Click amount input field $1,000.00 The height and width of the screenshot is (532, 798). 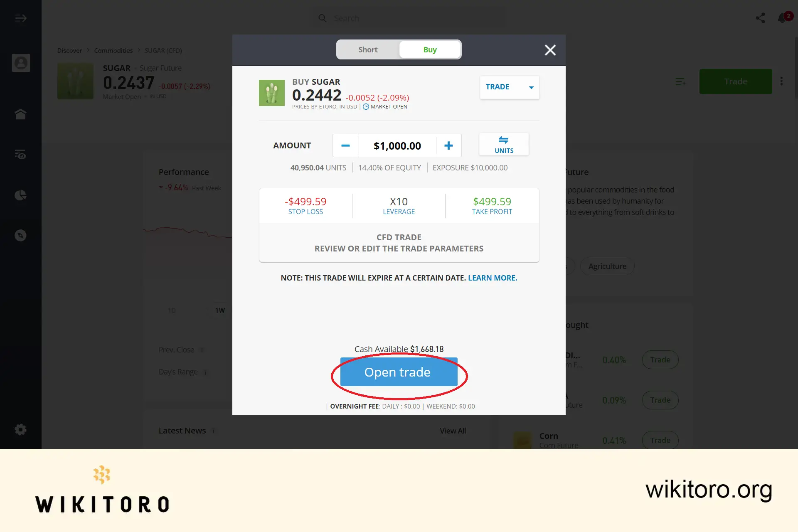pos(397,145)
